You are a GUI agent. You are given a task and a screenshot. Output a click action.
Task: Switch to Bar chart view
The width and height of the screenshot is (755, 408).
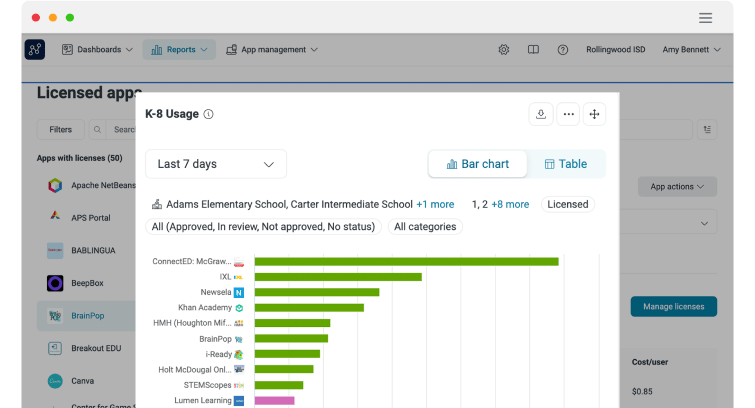tap(478, 164)
